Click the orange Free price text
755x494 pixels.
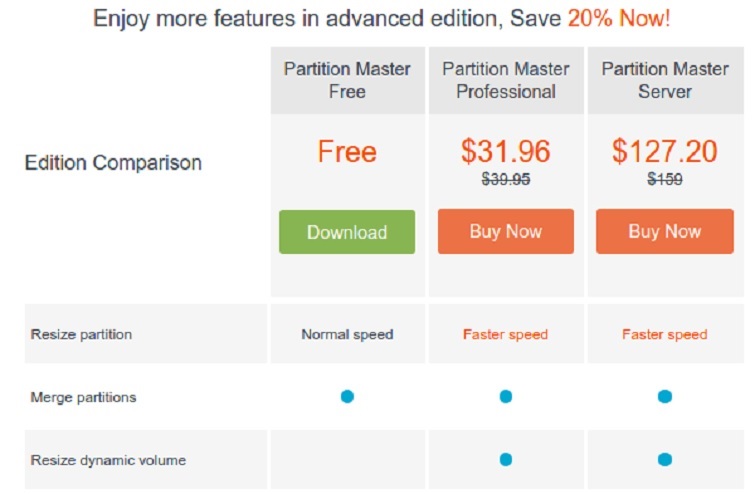347,152
